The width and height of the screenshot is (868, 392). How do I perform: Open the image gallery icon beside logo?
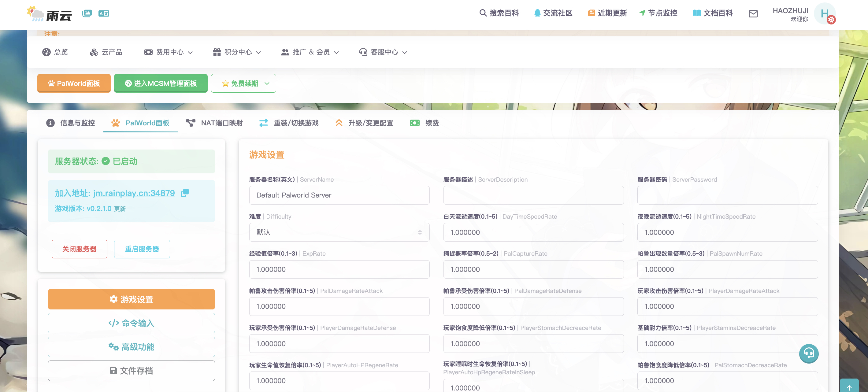tap(87, 13)
